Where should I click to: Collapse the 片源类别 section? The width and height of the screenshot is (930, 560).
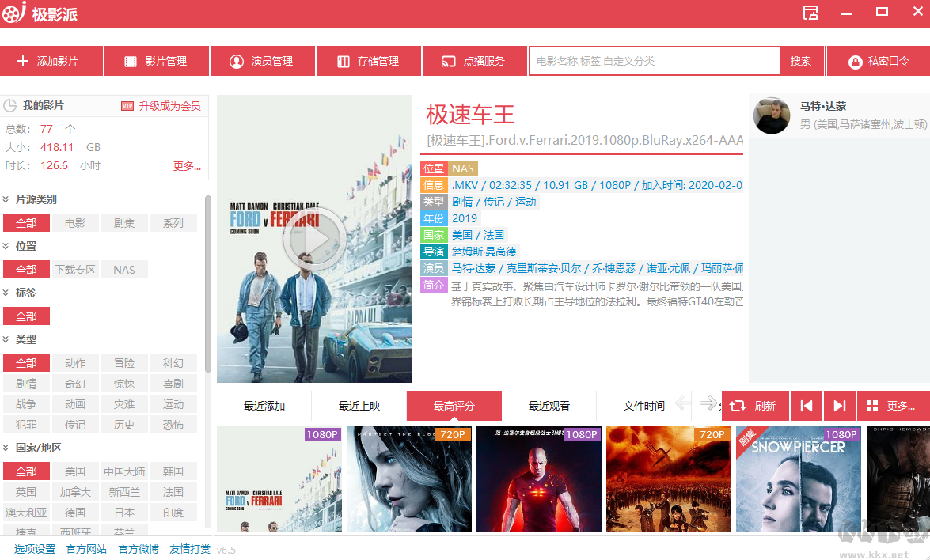point(6,199)
